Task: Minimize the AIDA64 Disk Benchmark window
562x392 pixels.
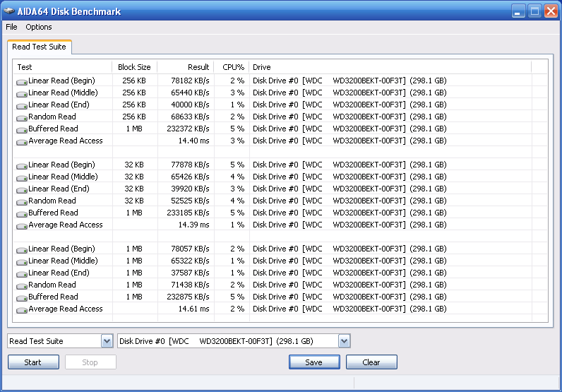Action: pos(518,11)
